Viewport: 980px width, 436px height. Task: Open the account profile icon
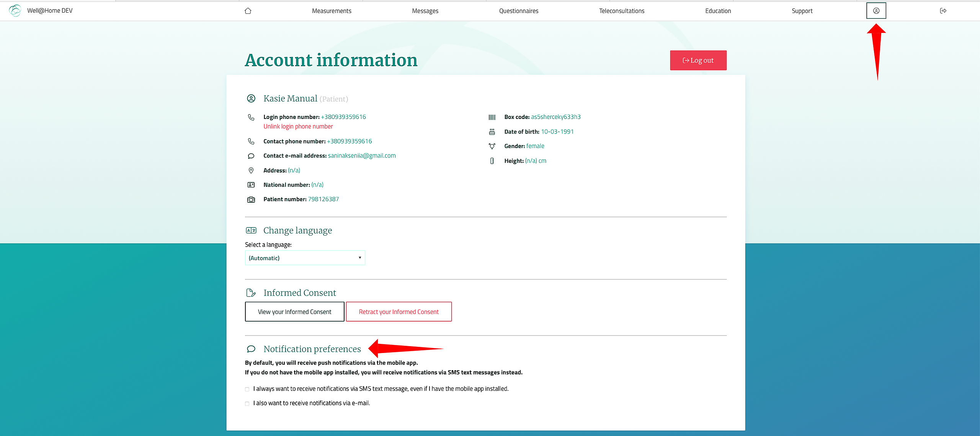(x=876, y=11)
